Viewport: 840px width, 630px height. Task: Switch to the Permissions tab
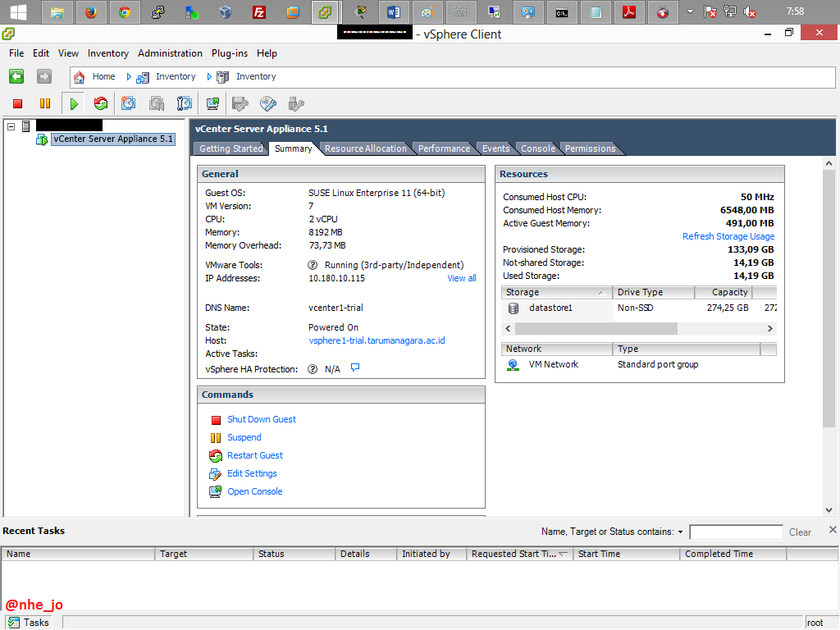pos(591,149)
